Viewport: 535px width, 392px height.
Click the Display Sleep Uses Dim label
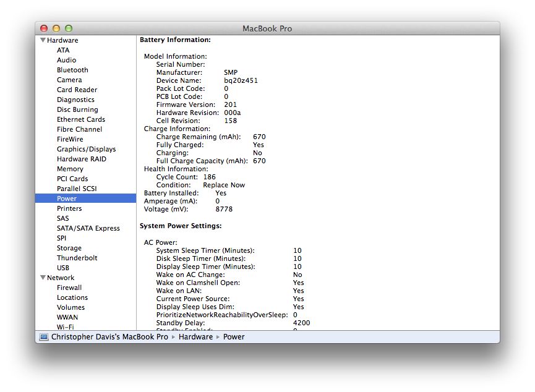tap(195, 307)
